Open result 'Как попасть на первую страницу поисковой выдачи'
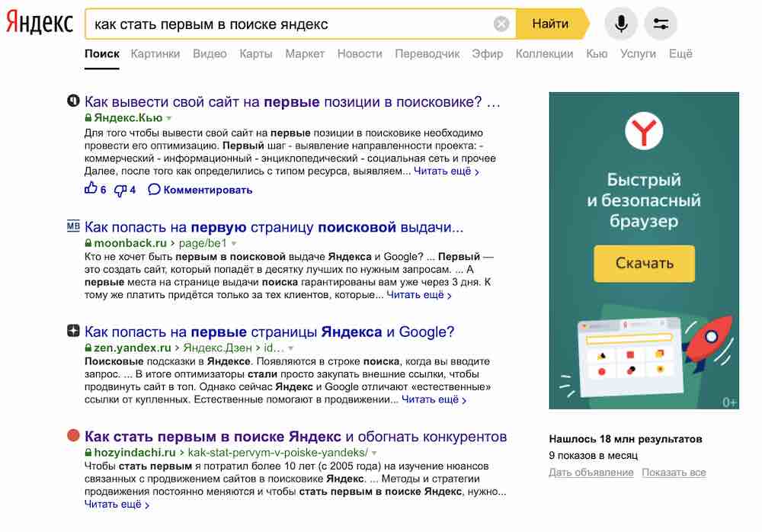 pos(274,227)
